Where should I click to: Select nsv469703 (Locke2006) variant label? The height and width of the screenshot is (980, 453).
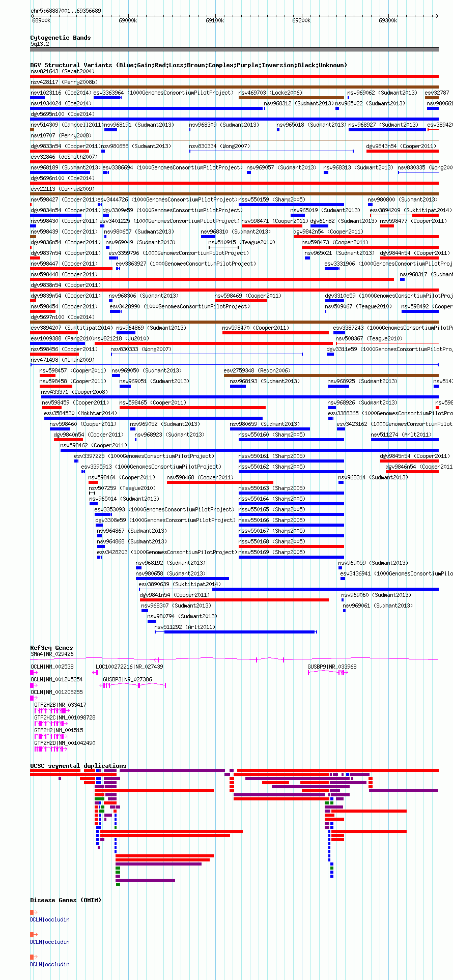pyautogui.click(x=270, y=93)
